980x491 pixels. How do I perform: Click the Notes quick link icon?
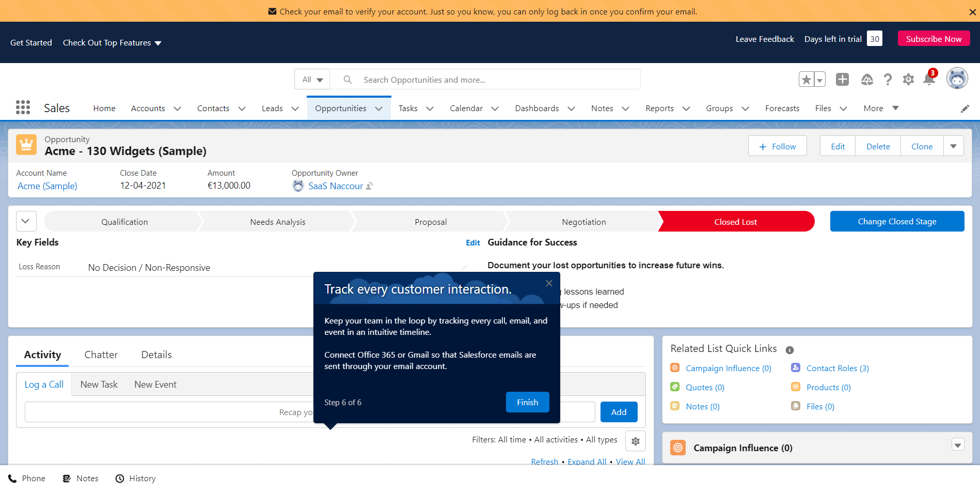675,406
